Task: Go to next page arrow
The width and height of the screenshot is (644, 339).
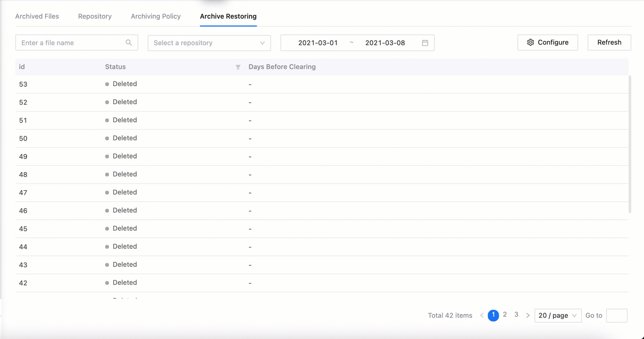Action: point(528,316)
